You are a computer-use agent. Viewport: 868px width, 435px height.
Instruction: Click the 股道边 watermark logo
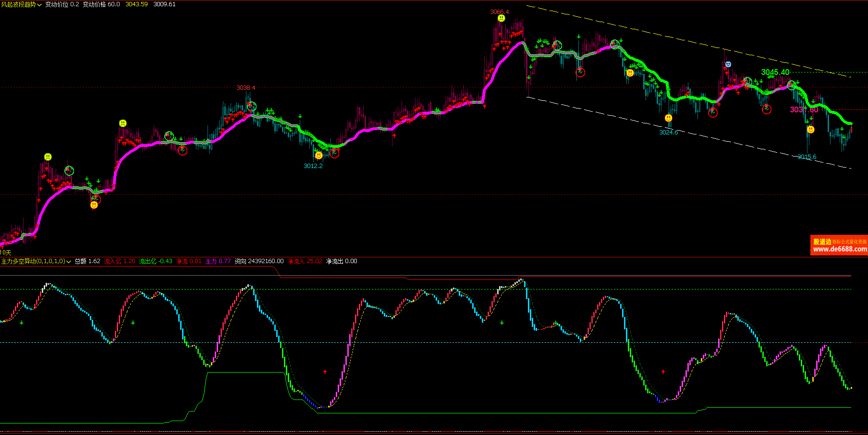(x=822, y=242)
